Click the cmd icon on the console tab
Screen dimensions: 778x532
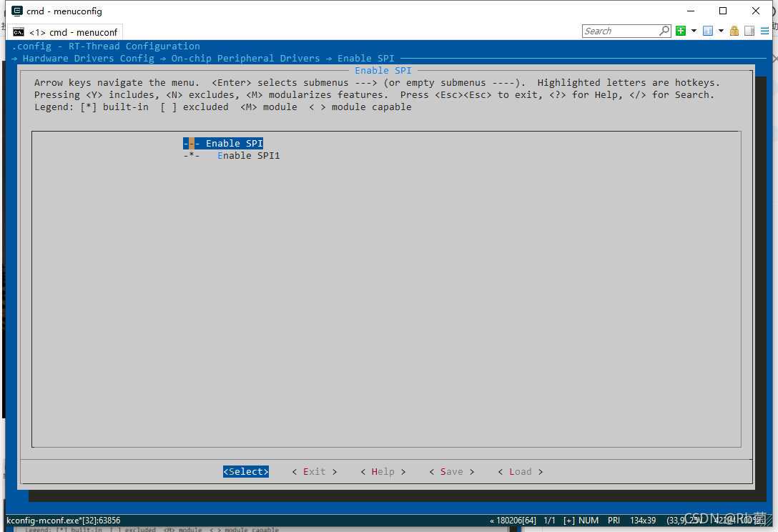coord(18,31)
